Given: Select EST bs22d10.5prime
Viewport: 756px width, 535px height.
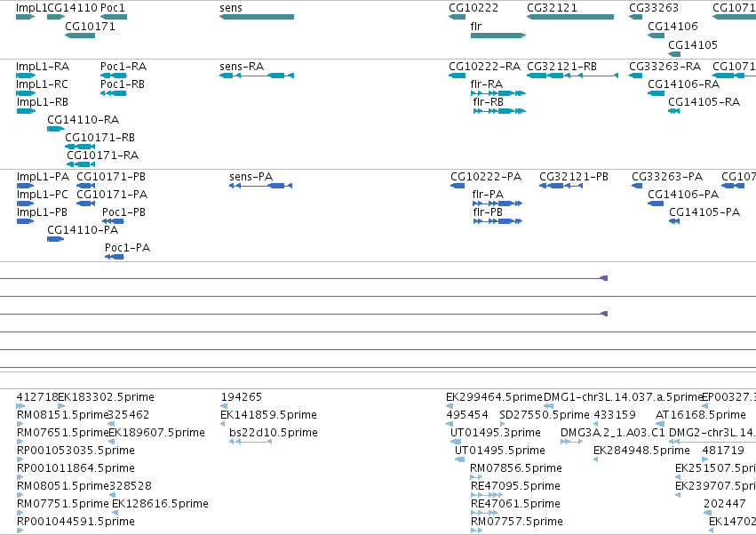Looking at the screenshot, I should pos(274,433).
